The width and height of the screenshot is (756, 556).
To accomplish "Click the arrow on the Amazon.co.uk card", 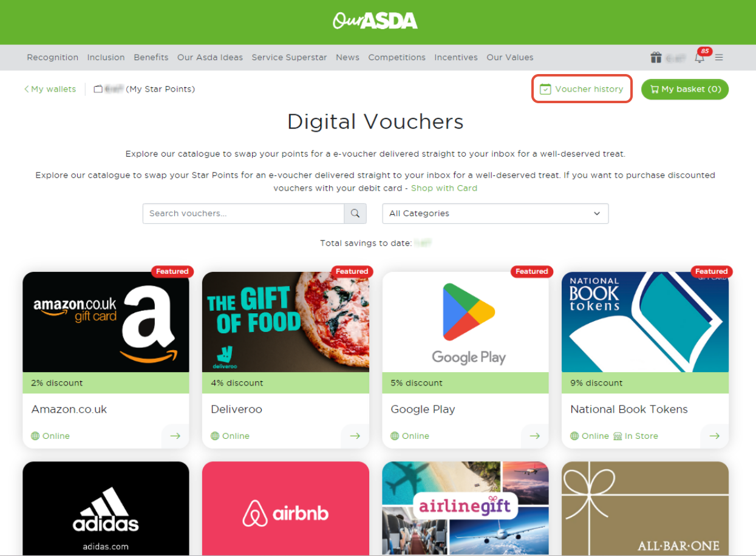I will tap(175, 436).
